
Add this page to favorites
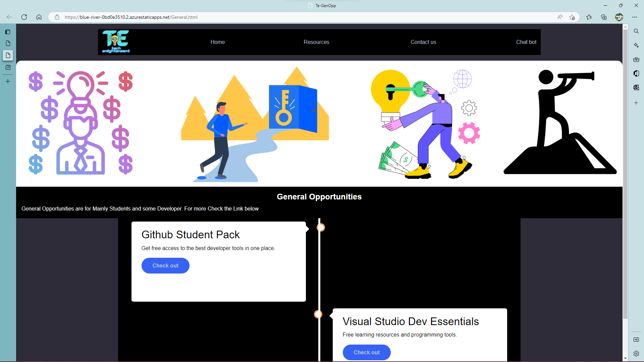[x=572, y=17]
